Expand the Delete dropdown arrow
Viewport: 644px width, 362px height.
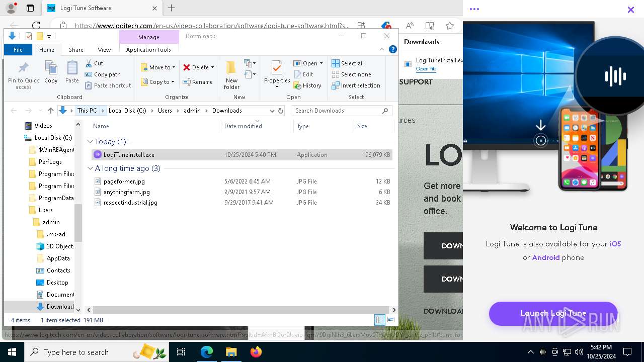click(x=212, y=67)
